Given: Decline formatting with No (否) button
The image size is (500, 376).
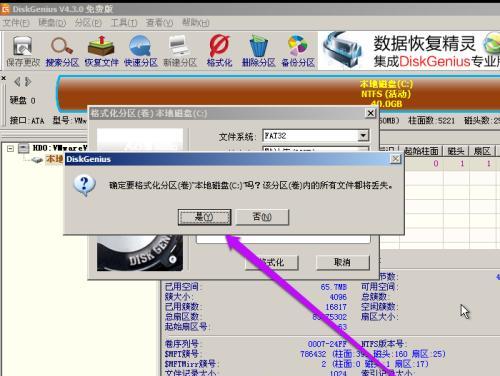Looking at the screenshot, I should point(262,217).
